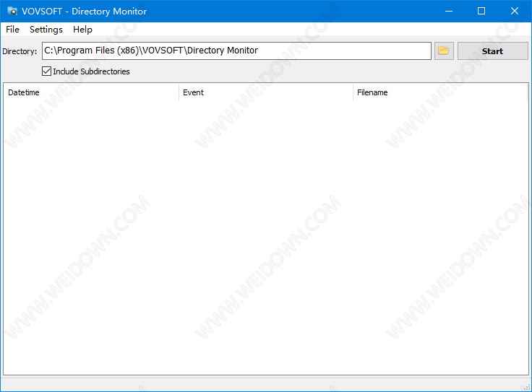Sort by the Datetime column header
Screen dimensions: 532x392
click(x=91, y=92)
